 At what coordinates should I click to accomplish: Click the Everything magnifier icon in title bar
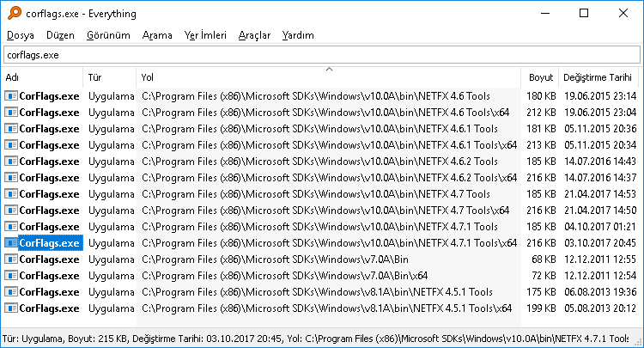pyautogui.click(x=11, y=14)
